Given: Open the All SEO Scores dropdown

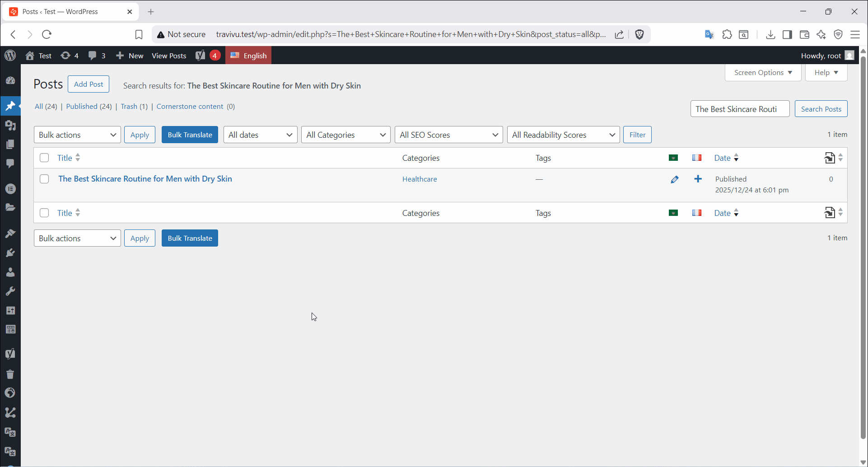Looking at the screenshot, I should (x=448, y=135).
